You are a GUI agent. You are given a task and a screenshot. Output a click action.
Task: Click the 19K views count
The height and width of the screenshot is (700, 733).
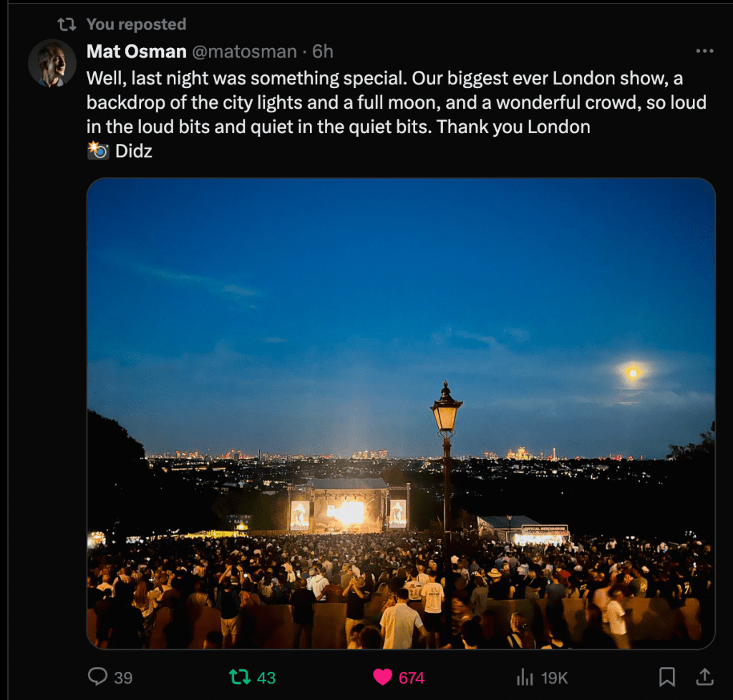(555, 677)
